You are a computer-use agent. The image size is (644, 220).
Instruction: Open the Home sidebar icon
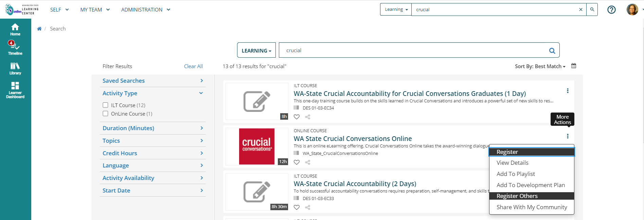(15, 29)
